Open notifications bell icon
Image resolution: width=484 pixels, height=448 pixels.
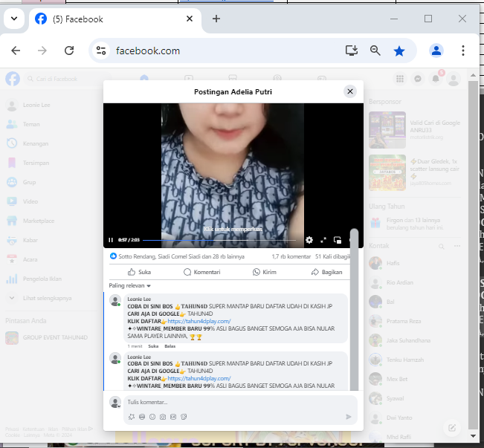tap(436, 79)
